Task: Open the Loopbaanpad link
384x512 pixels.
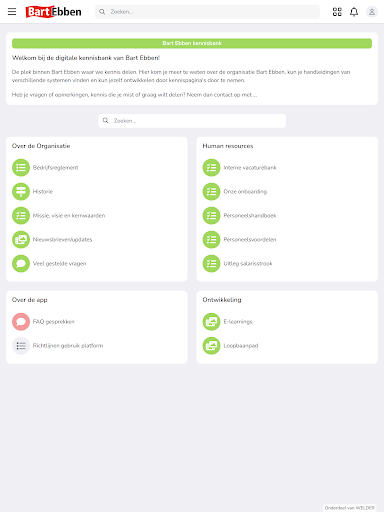Action: tap(241, 346)
